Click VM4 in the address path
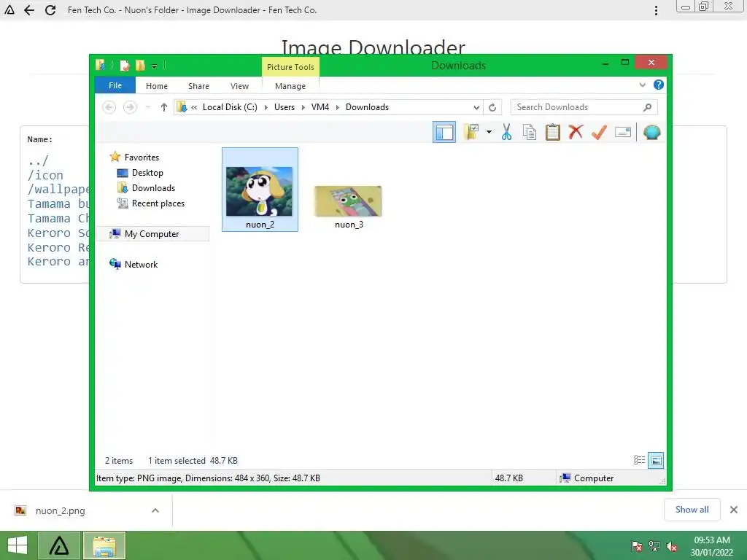The image size is (747, 560). coord(320,107)
